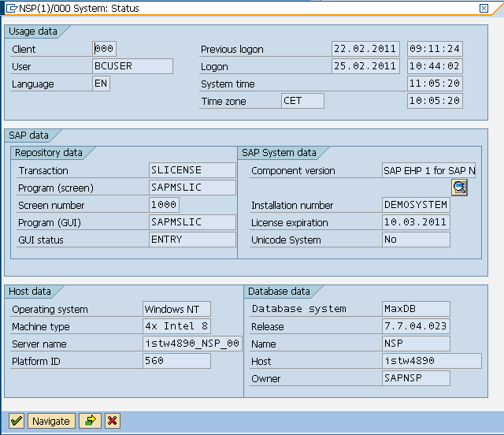Click time zone time 10:05:20
The height and width of the screenshot is (435, 504).
coord(435,101)
